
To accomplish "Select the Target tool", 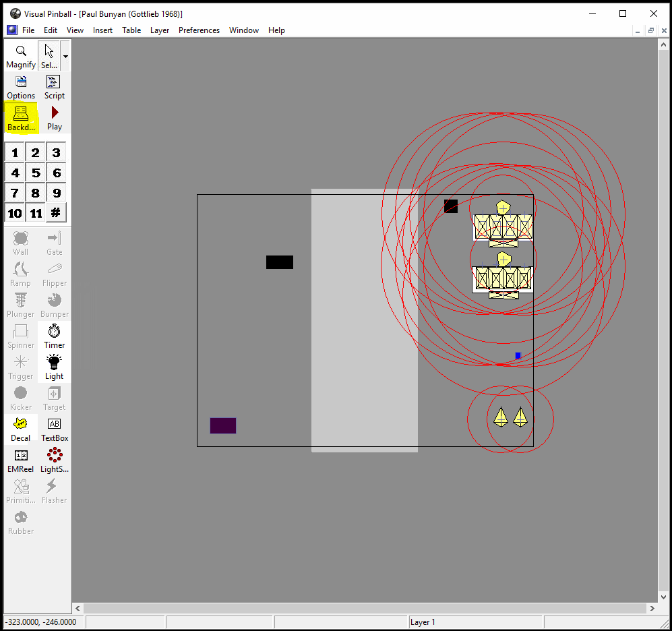I will [x=54, y=398].
